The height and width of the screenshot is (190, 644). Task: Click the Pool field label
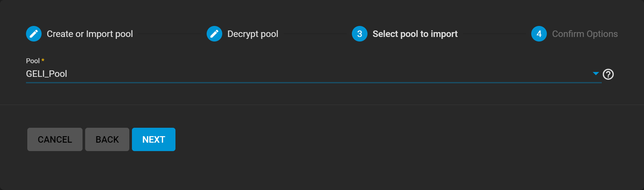pos(33,61)
